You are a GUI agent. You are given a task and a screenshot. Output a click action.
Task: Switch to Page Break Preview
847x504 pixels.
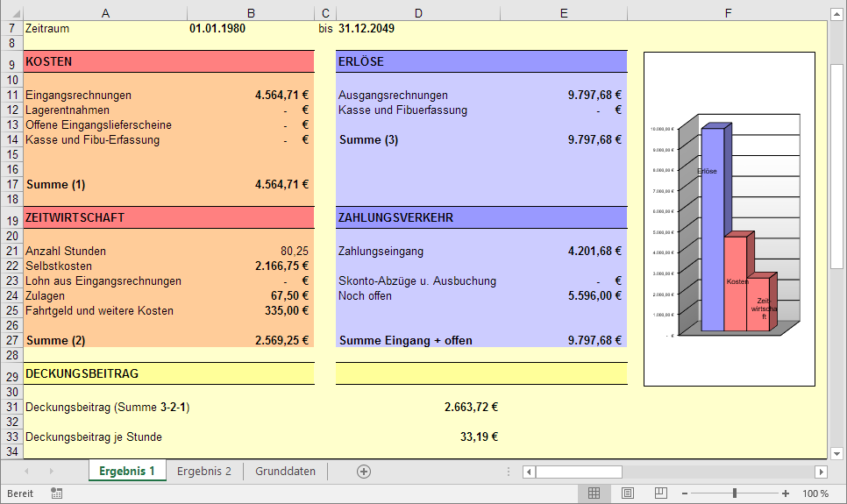tap(660, 493)
